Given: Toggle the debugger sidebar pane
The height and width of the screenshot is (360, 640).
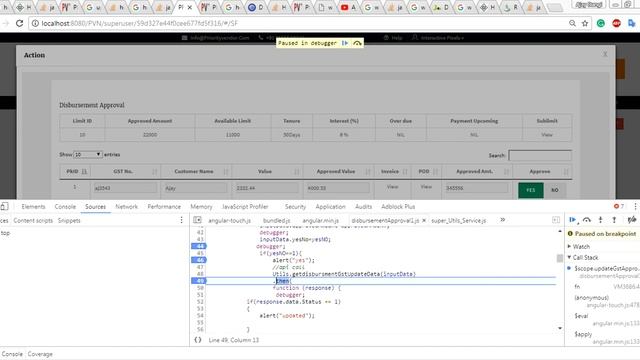Looking at the screenshot, I should pos(556,220).
